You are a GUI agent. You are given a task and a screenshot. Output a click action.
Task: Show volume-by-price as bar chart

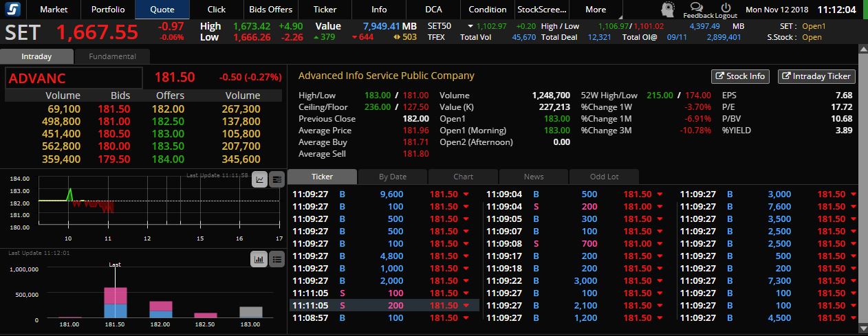click(x=259, y=259)
